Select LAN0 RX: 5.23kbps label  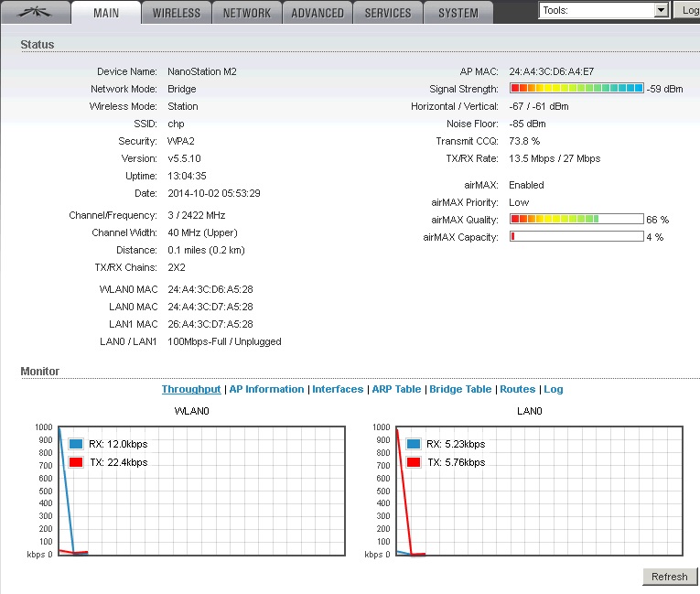tap(456, 444)
